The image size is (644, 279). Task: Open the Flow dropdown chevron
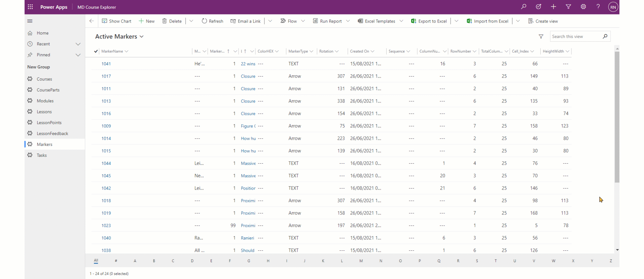coord(303,21)
